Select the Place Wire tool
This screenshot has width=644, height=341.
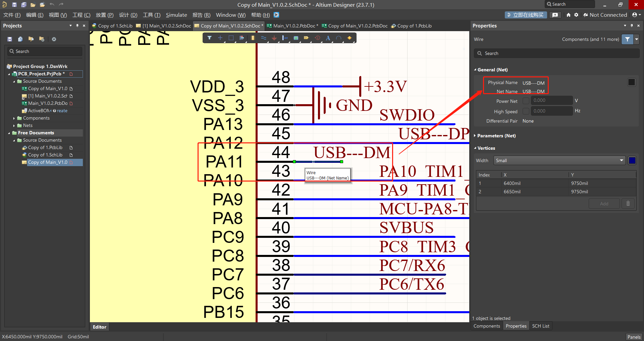click(x=263, y=38)
